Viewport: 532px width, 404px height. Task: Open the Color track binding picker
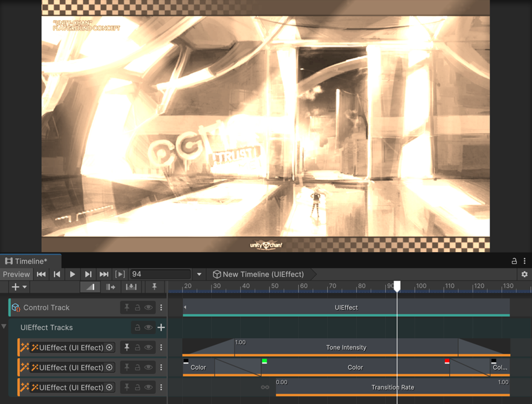109,367
